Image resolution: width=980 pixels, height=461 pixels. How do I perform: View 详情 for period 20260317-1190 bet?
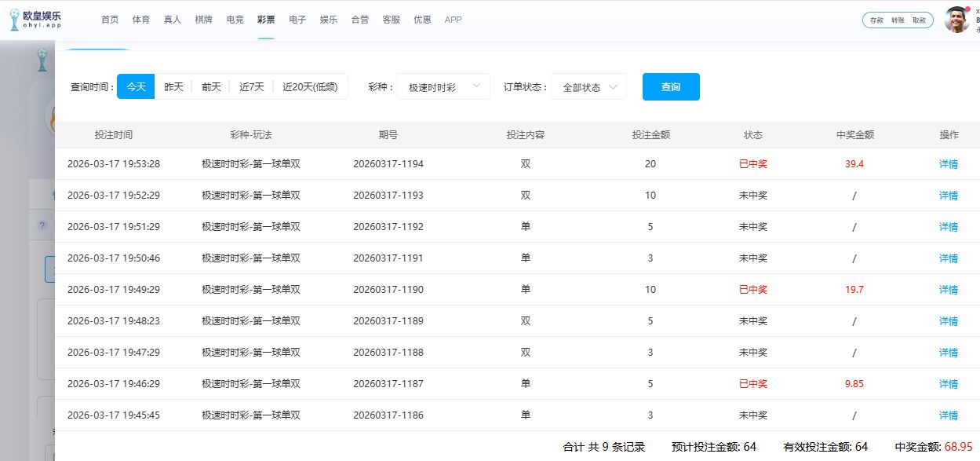tap(949, 290)
